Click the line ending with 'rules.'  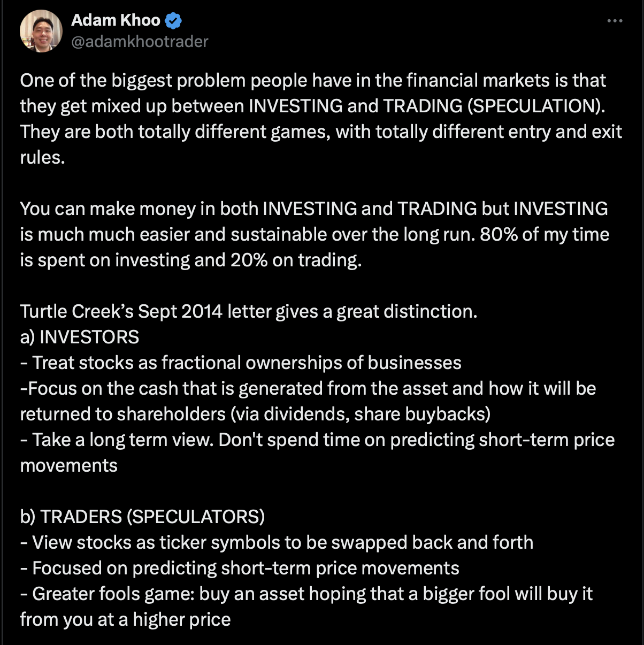[42, 157]
